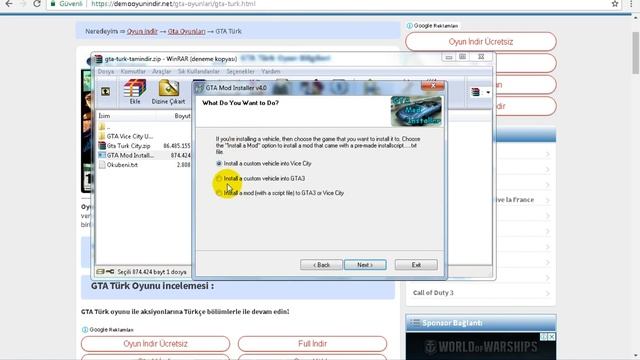
Task: Click Google Reklamları info icon near bottom
Action: click(85, 330)
